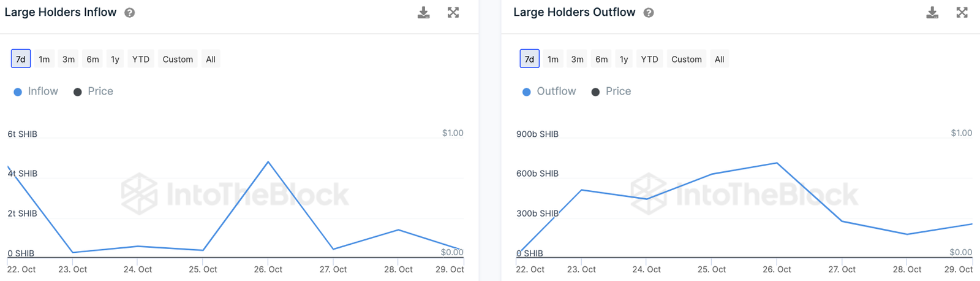Show All history on Outflow chart
This screenshot has height=281, width=980.
tap(719, 60)
